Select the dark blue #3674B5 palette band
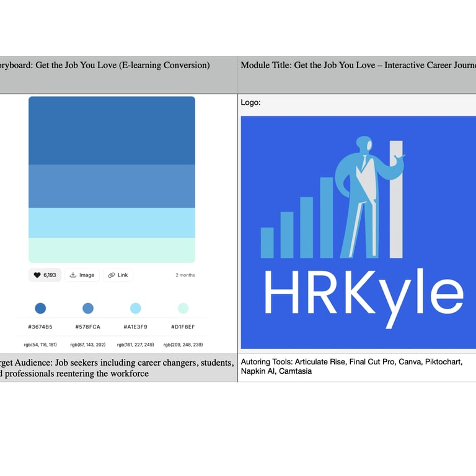The height and width of the screenshot is (476, 476). pyautogui.click(x=112, y=131)
